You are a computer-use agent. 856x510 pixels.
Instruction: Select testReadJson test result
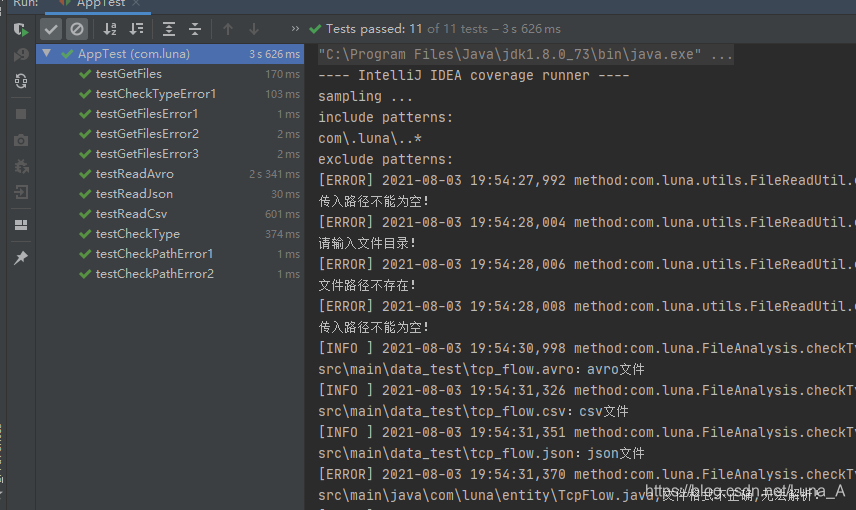coord(170,194)
